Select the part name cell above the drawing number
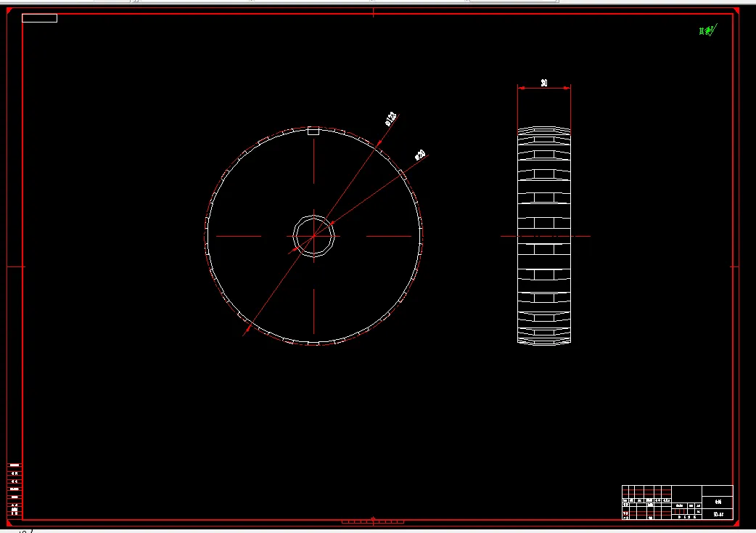Screen dimensions: 756x533 [718, 502]
